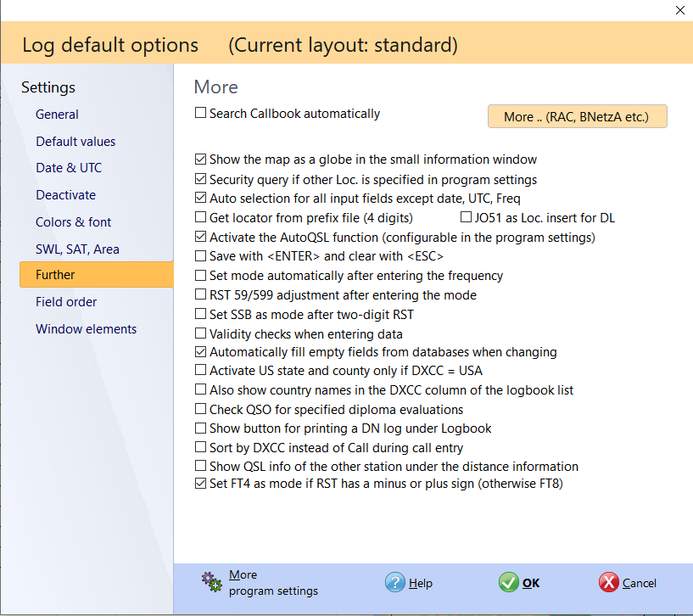Click the green checkmark OK icon
The image size is (693, 616).
[509, 582]
